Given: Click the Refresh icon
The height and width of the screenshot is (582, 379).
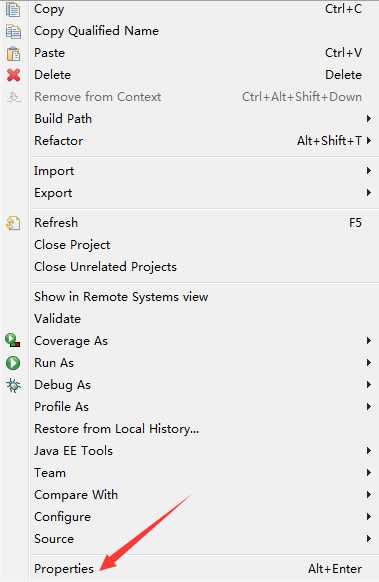Looking at the screenshot, I should tap(13, 223).
